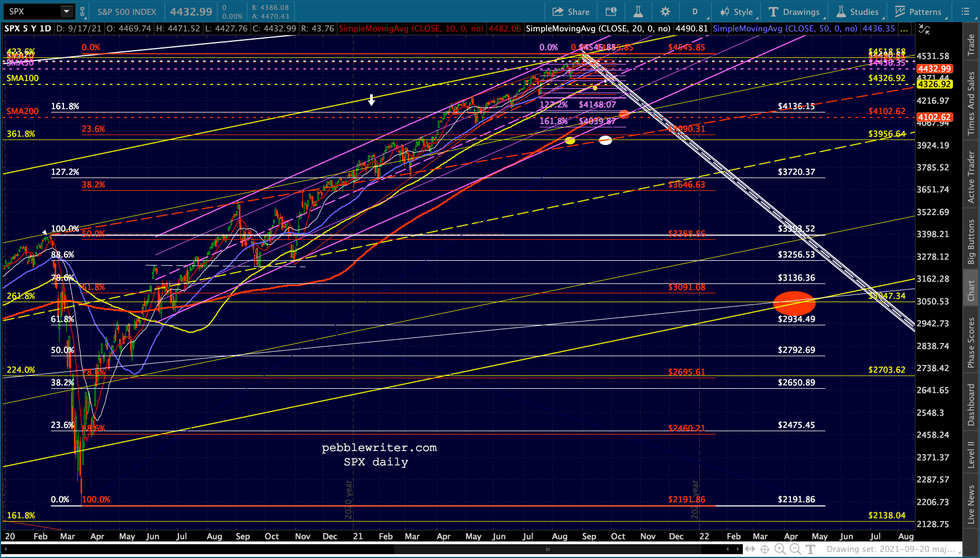The image size is (980, 558).
Task: Click the $2934.49 Fibonacci level label
Action: pyautogui.click(x=796, y=319)
